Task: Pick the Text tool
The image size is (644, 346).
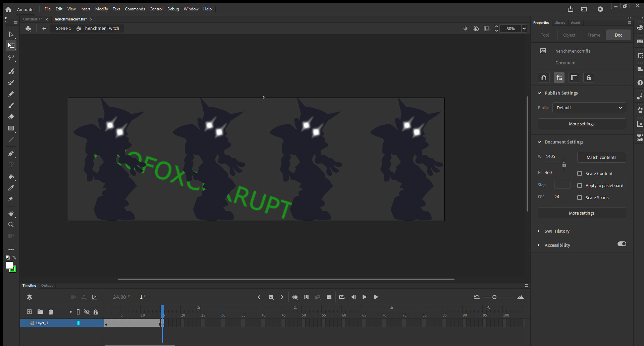Action: point(11,165)
